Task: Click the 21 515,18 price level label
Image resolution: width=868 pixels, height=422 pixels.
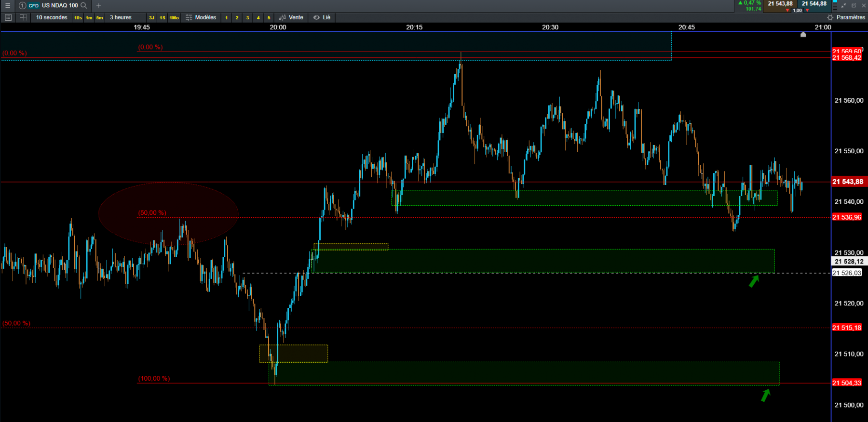Action: pos(847,328)
